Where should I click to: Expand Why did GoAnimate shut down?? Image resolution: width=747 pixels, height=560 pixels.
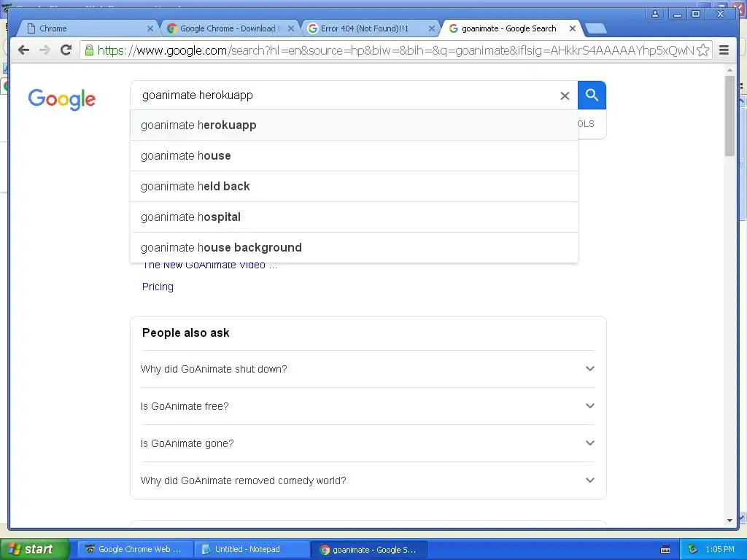[x=368, y=369]
